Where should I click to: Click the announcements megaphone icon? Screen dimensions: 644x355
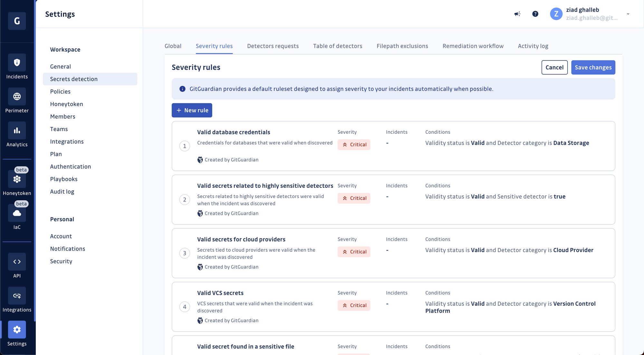coord(517,14)
